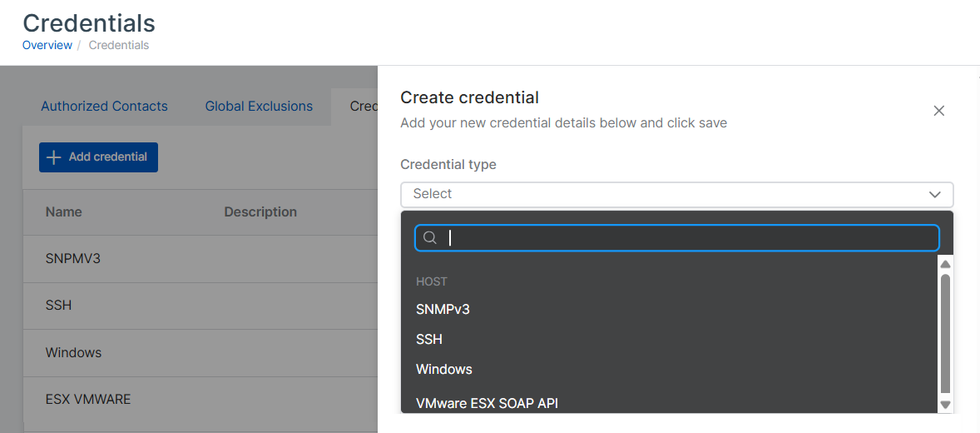This screenshot has width=980, height=433.
Task: Sort by the Name column header
Action: click(x=64, y=212)
